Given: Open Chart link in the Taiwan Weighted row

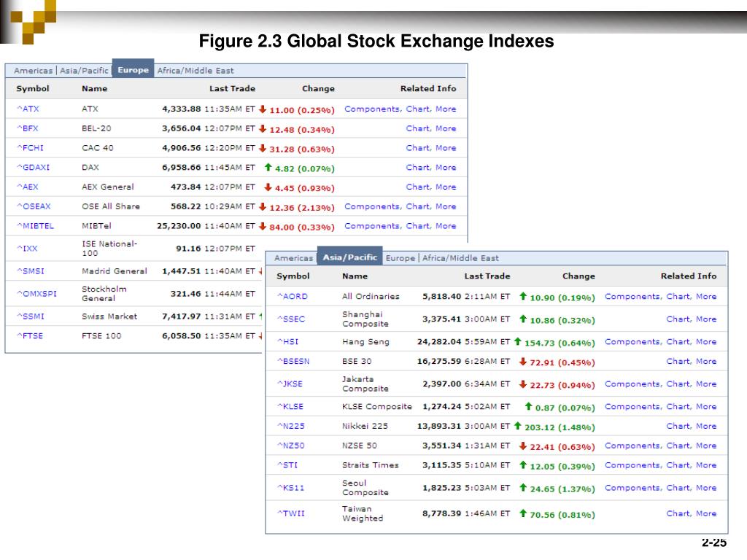Looking at the screenshot, I should coord(678,513).
